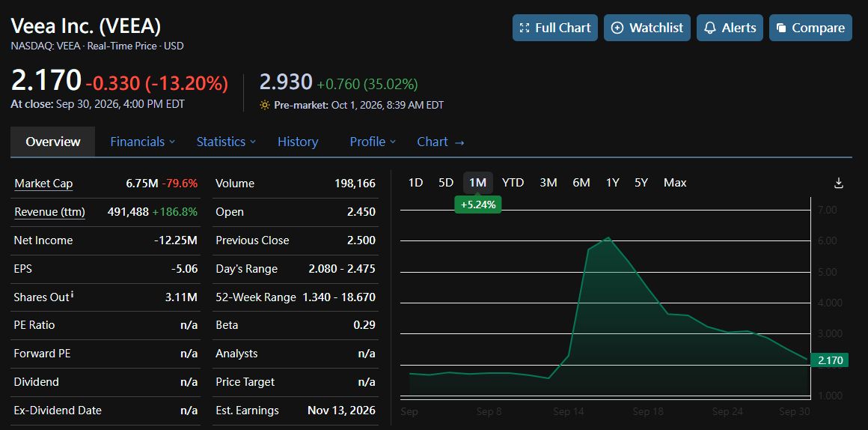The image size is (868, 430).
Task: Click the 2.080 - 2.475 day's range
Action: (x=342, y=269)
